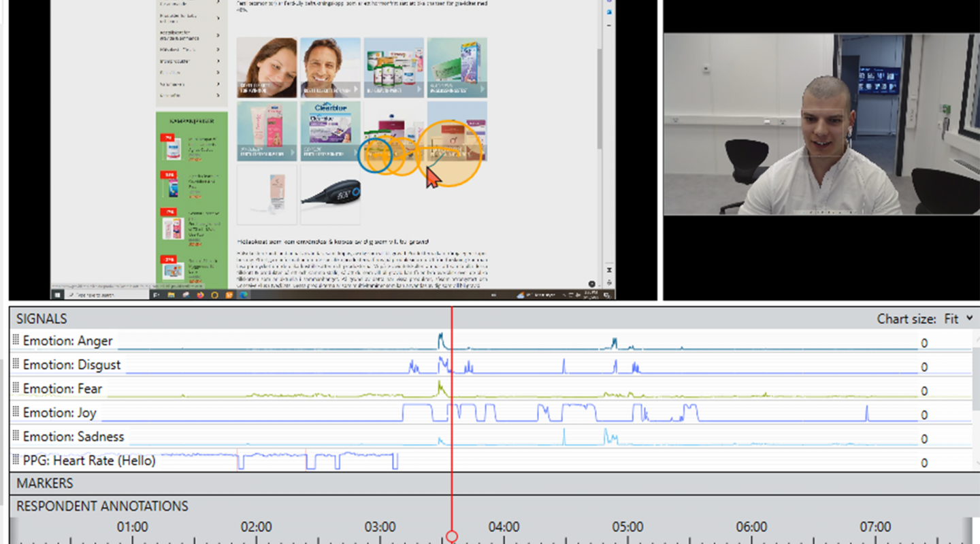The height and width of the screenshot is (544, 980).
Task: Launch Firefox from the recorded taskbar
Action: point(200,295)
